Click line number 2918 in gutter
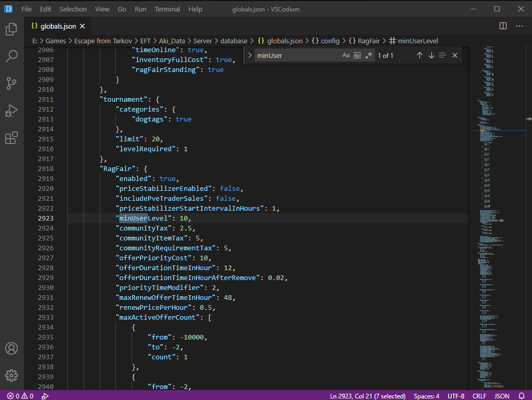Image resolution: width=532 pixels, height=400 pixels. 46,168
